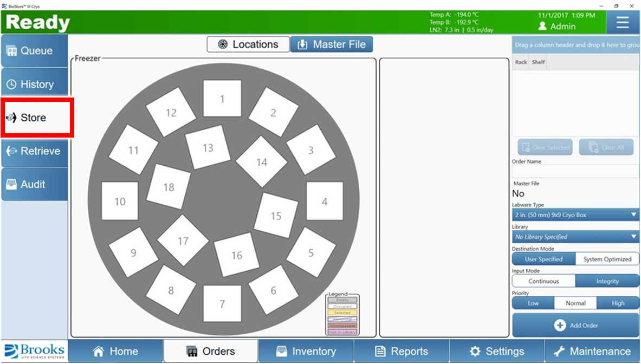Click the Master File button
The image size is (641, 364).
(332, 44)
